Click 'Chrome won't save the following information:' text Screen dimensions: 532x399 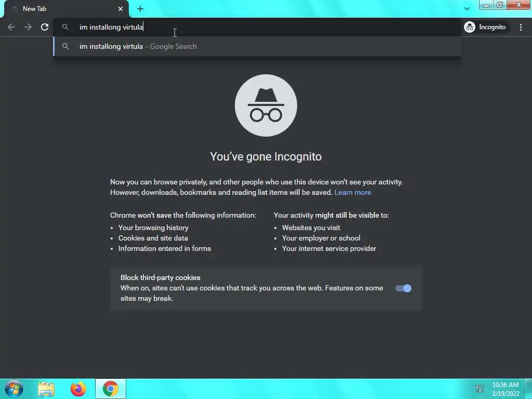(183, 215)
